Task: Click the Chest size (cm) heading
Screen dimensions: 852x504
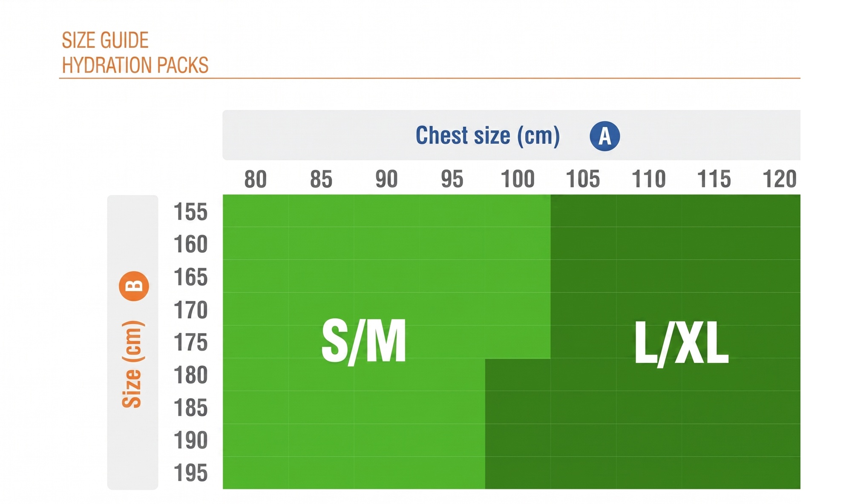Action: pyautogui.click(x=487, y=136)
